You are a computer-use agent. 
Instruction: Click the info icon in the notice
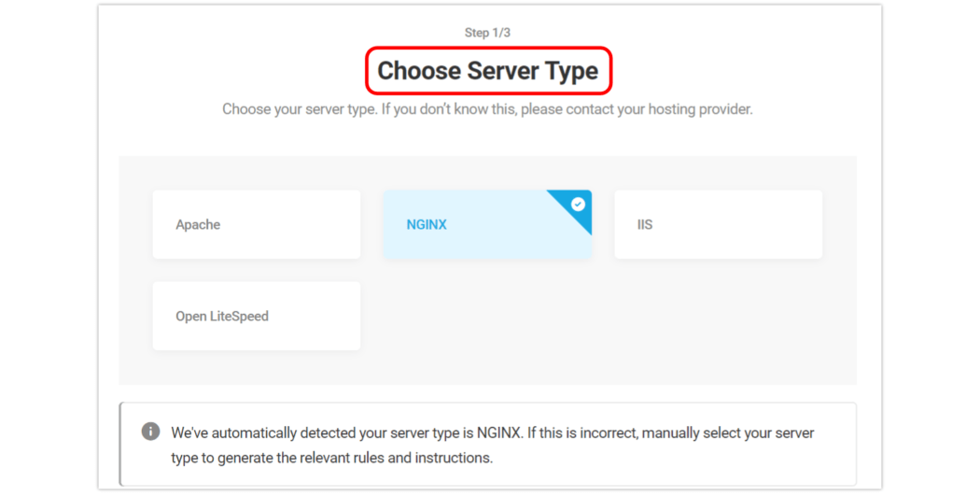pos(150,432)
